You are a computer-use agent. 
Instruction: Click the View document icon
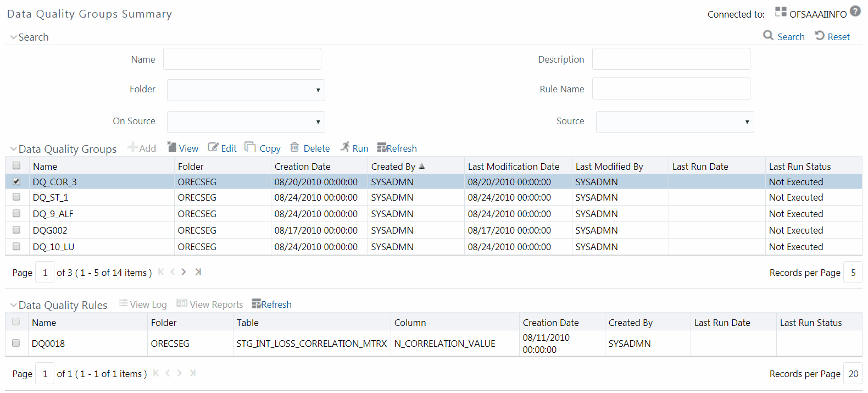pos(172,147)
